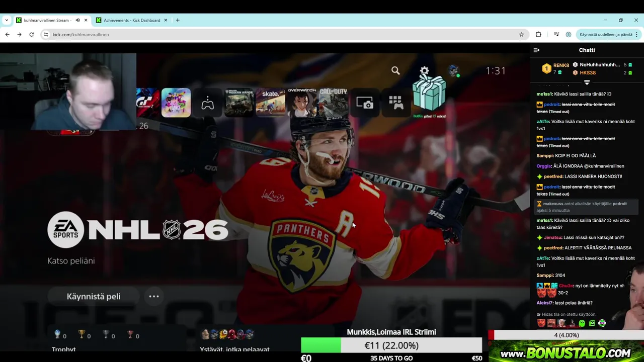The width and height of the screenshot is (644, 362).
Task: Open the Chrome profile icon
Action: 569,35
